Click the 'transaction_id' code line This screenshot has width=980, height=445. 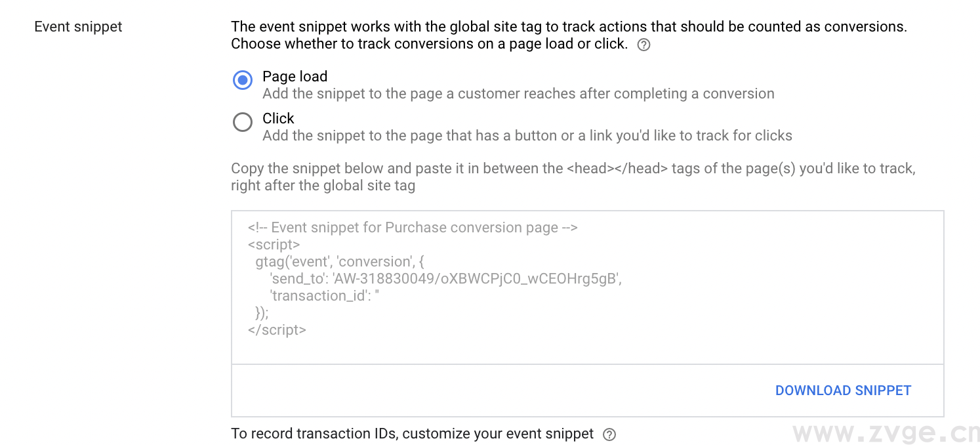(325, 296)
